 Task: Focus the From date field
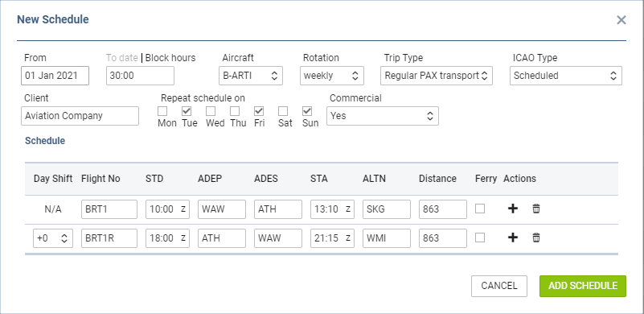pyautogui.click(x=55, y=76)
